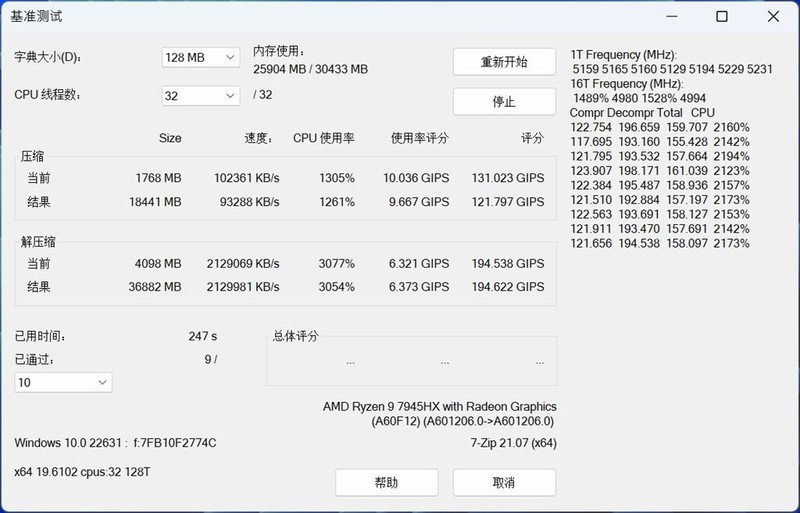Viewport: 800px width, 513px height.
Task: Click the 取消 cancel button
Action: coord(504,482)
